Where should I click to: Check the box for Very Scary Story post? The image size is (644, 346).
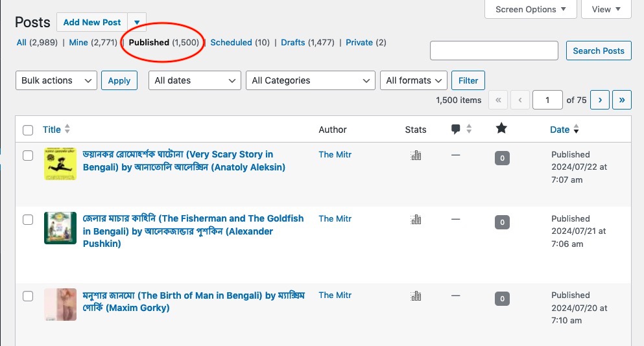(28, 156)
